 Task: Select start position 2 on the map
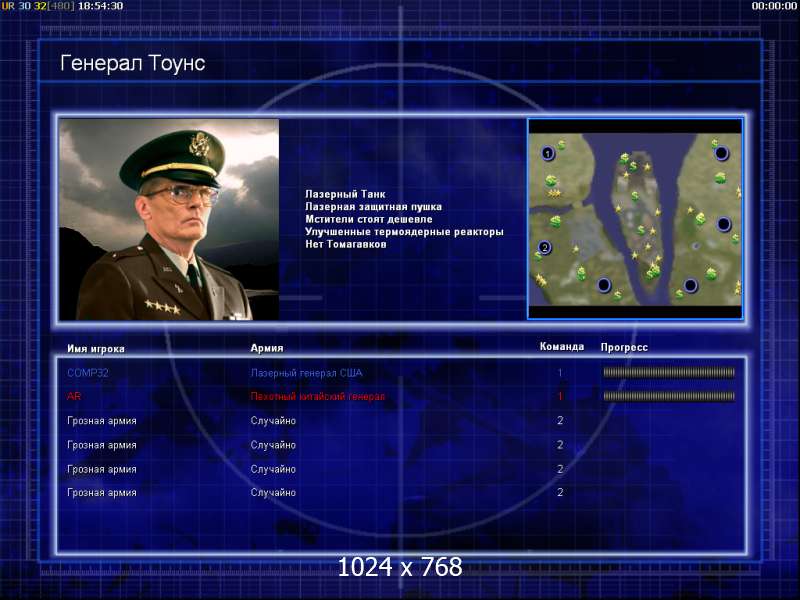tap(544, 247)
